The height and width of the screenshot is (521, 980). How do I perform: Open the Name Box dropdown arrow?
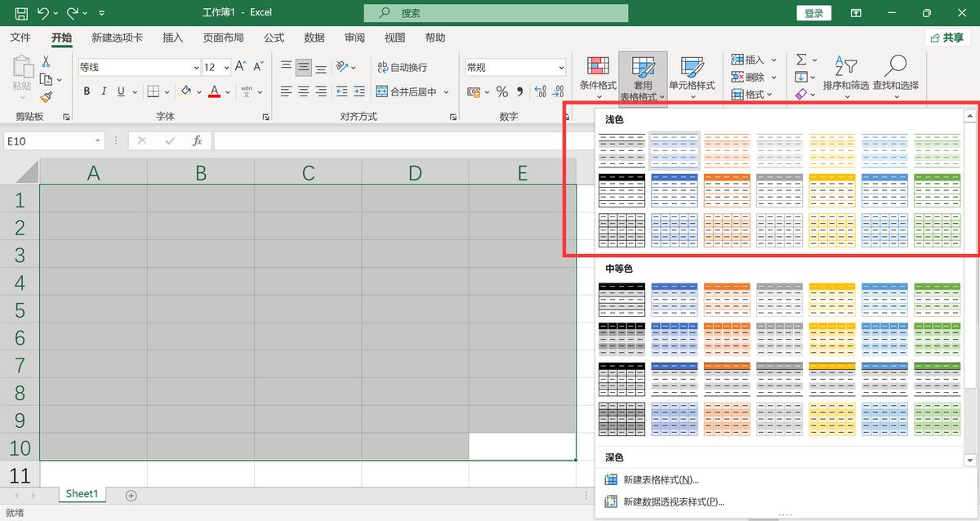coord(97,140)
